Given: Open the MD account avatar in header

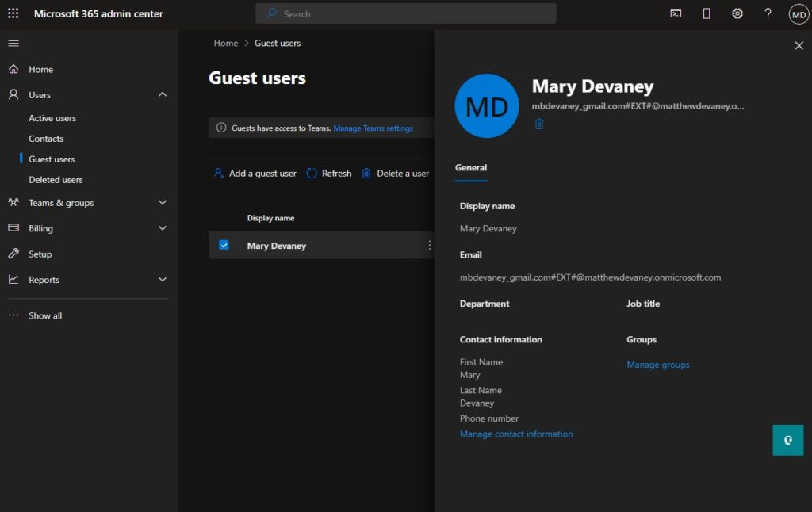Looking at the screenshot, I should click(799, 14).
